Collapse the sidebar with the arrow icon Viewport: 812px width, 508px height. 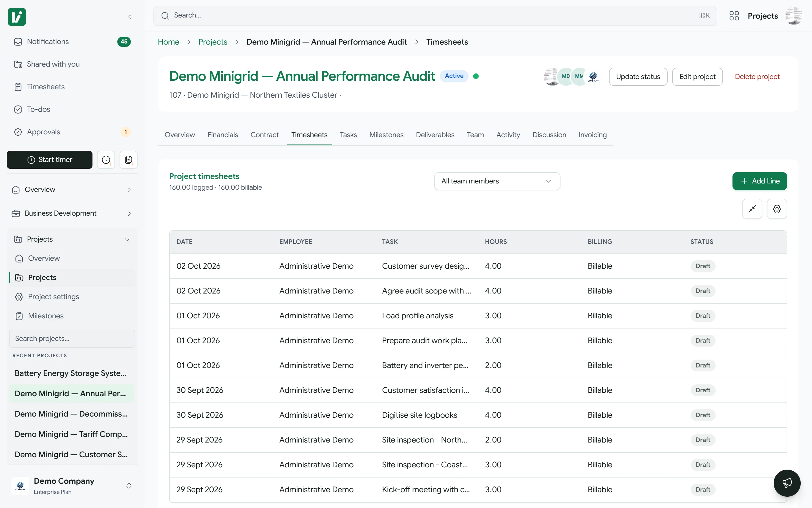(130, 17)
